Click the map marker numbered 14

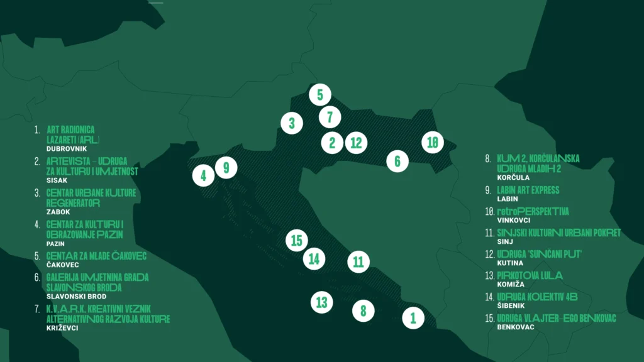(x=314, y=258)
